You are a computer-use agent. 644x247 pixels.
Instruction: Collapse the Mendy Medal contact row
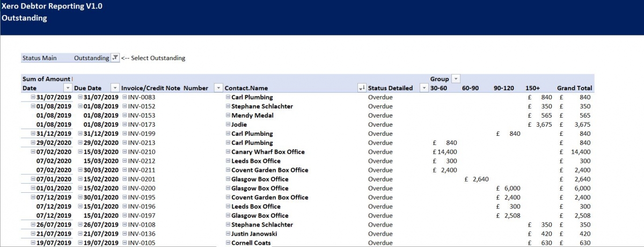228,115
